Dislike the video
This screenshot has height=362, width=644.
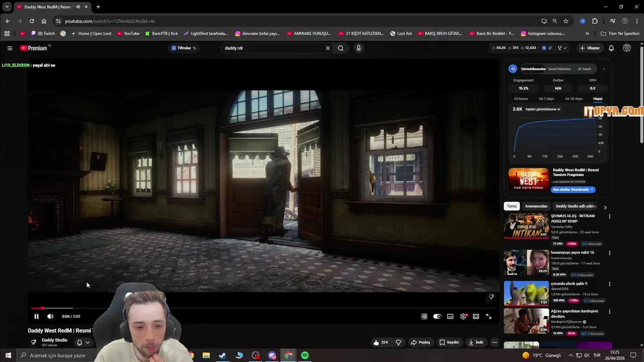pyautogui.click(x=398, y=342)
